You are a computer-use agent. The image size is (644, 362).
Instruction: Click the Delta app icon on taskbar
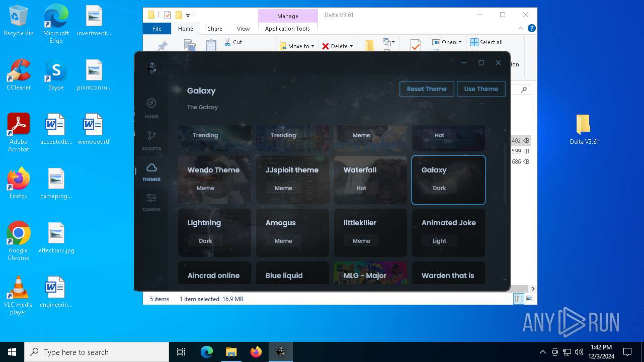pyautogui.click(x=281, y=352)
